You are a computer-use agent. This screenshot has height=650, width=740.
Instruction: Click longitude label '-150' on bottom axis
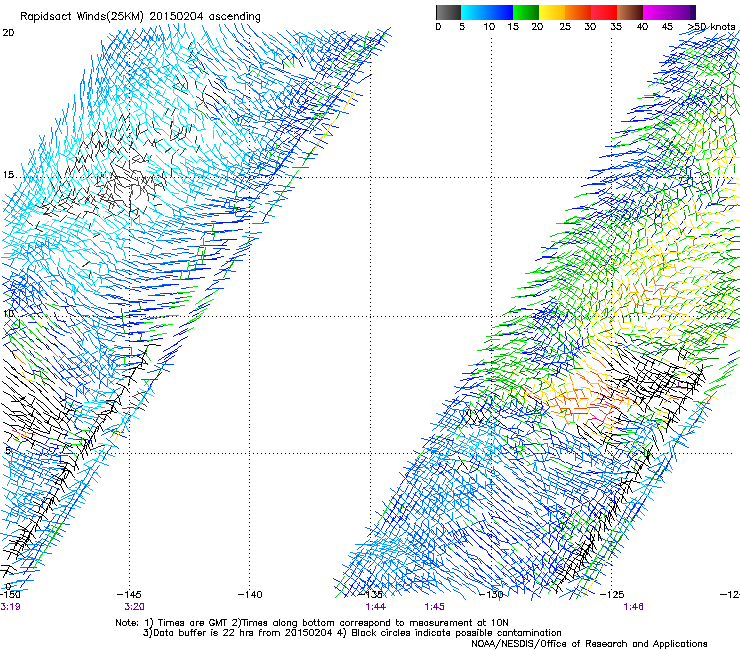click(x=10, y=594)
